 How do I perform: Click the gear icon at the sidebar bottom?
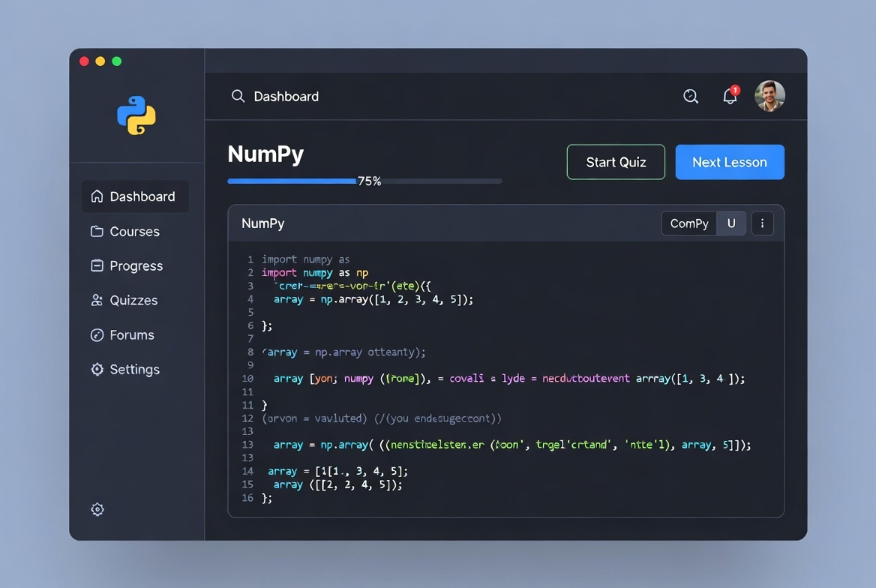coord(97,509)
